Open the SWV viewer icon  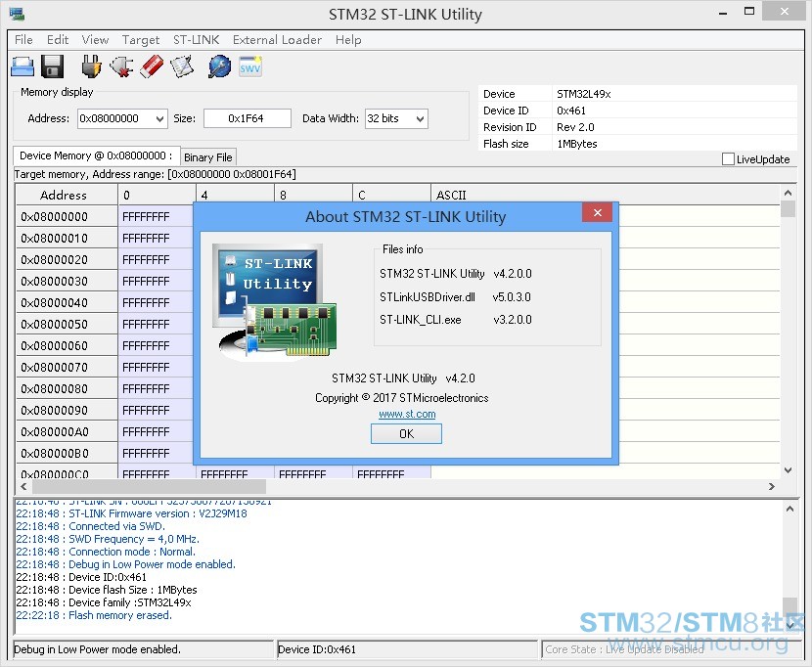(x=250, y=67)
